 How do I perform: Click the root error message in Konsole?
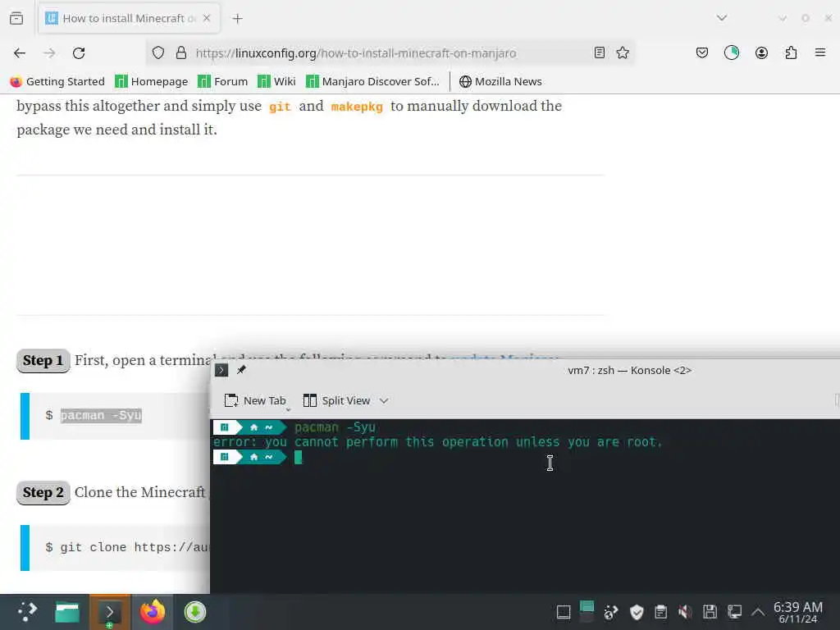(438, 442)
